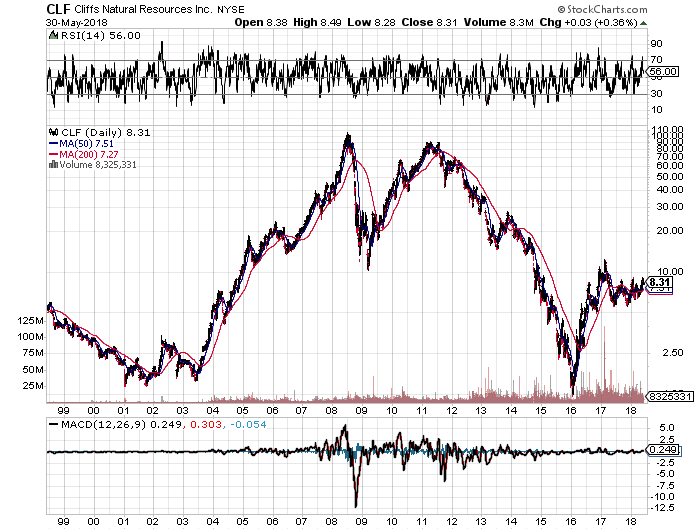Click the green up-triangle after the Chg value
Image resolution: width=700 pixels, height=530 pixels.
(x=643, y=23)
